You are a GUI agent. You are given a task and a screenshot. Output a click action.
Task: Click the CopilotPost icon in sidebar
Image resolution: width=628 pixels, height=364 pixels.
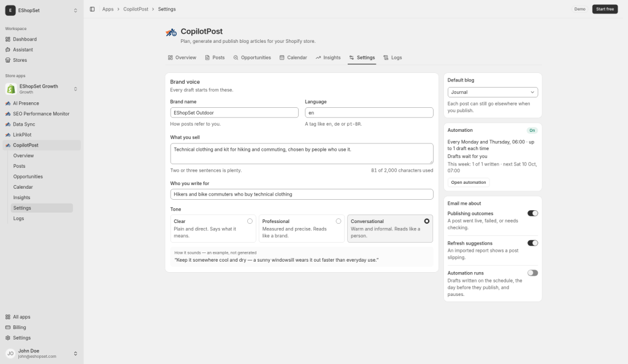tap(7, 145)
